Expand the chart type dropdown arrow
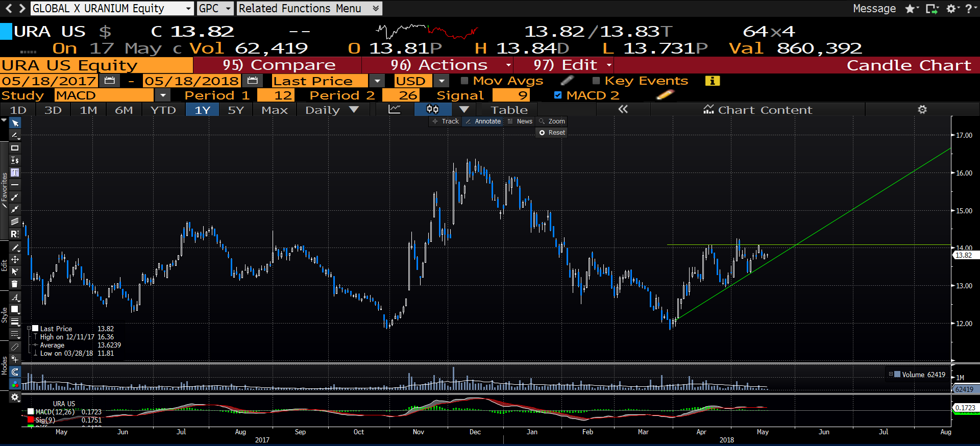980x446 pixels. [463, 109]
